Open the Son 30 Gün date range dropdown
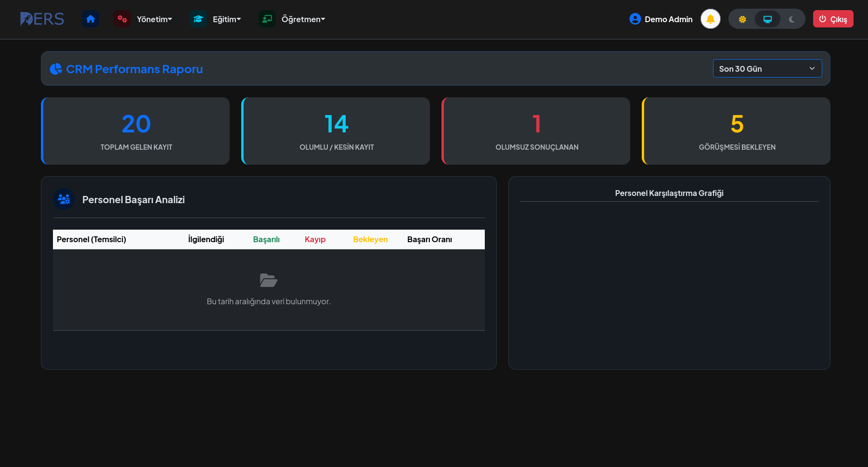The image size is (868, 467). coord(767,68)
